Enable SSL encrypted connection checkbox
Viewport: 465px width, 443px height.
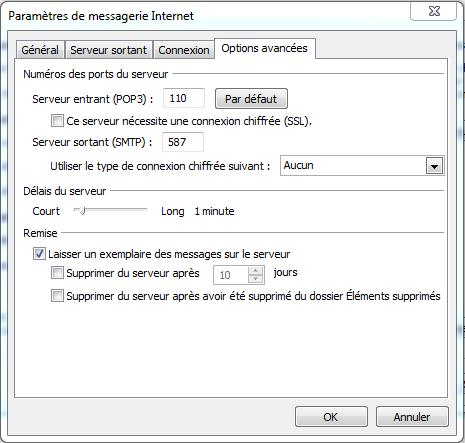click(x=57, y=121)
